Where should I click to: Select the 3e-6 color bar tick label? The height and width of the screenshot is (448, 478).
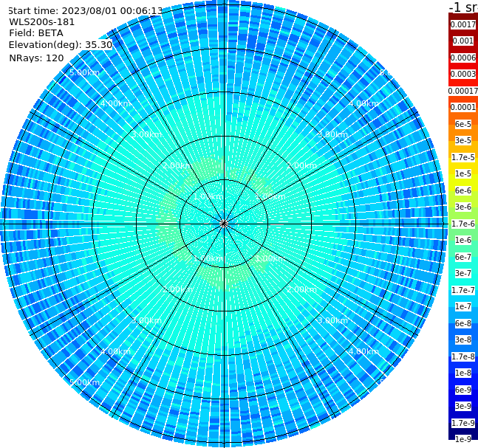coord(463,207)
